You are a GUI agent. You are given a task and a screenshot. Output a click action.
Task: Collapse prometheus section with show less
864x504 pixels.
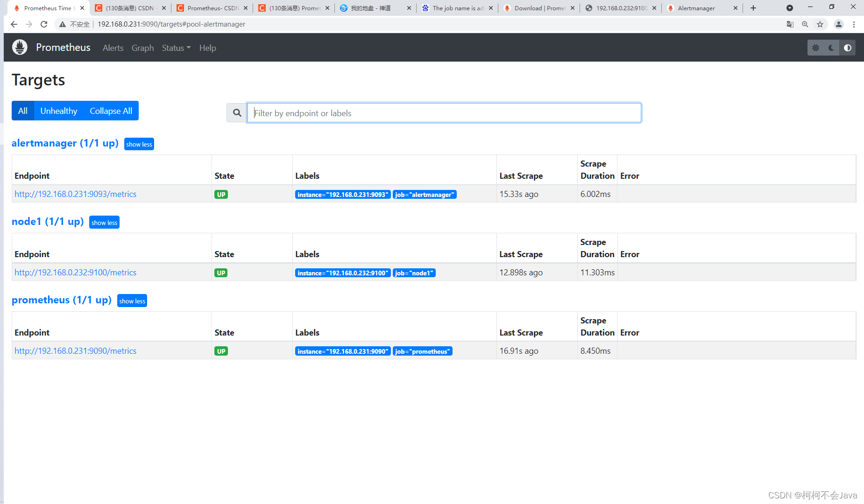point(132,301)
